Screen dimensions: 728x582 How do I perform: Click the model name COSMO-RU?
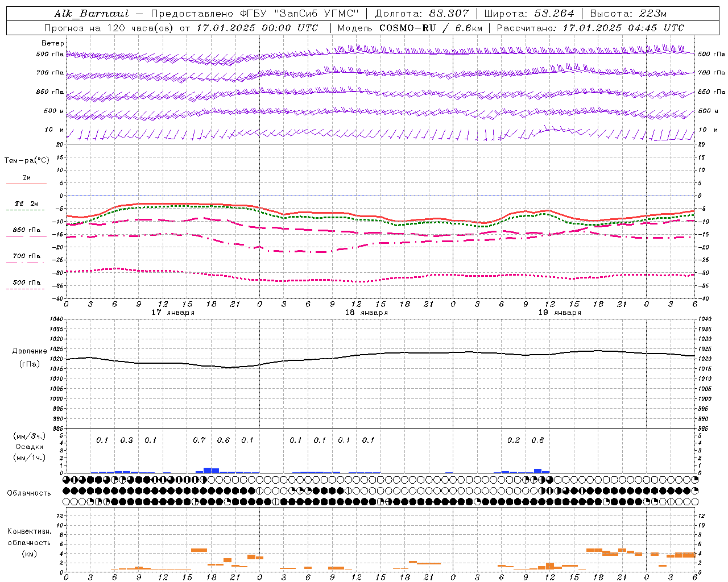coord(408,28)
